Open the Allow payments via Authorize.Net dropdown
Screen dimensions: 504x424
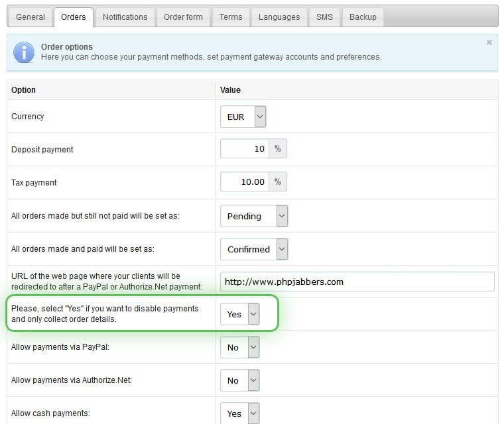(240, 380)
